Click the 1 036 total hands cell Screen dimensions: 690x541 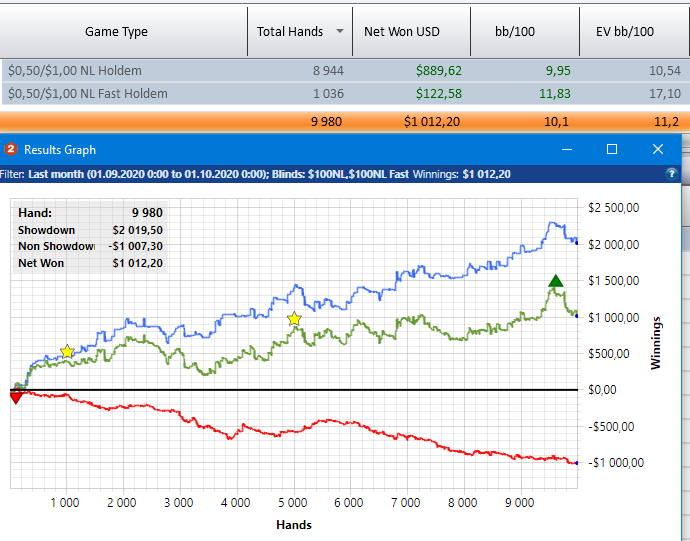pyautogui.click(x=328, y=93)
